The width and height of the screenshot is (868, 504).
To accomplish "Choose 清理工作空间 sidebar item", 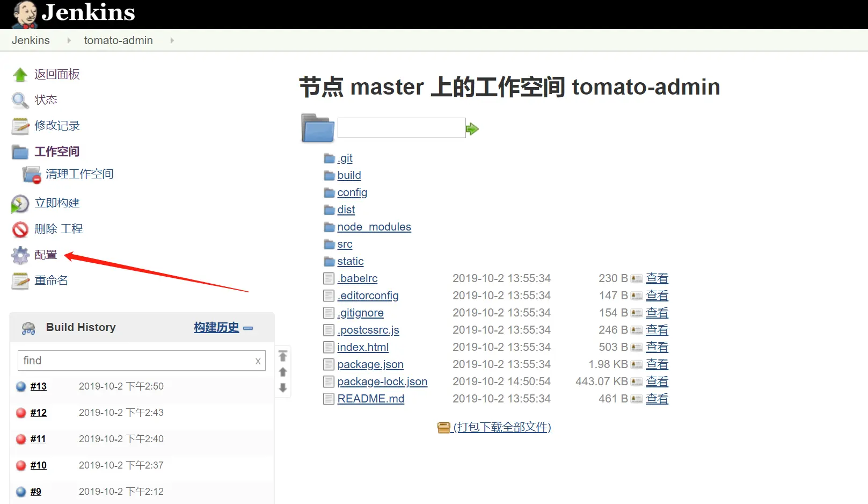I will [79, 174].
